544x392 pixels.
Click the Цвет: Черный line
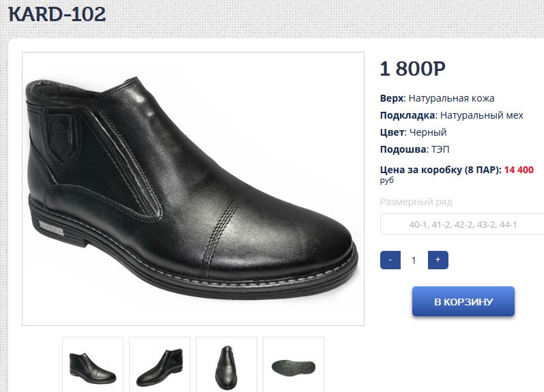click(x=413, y=132)
